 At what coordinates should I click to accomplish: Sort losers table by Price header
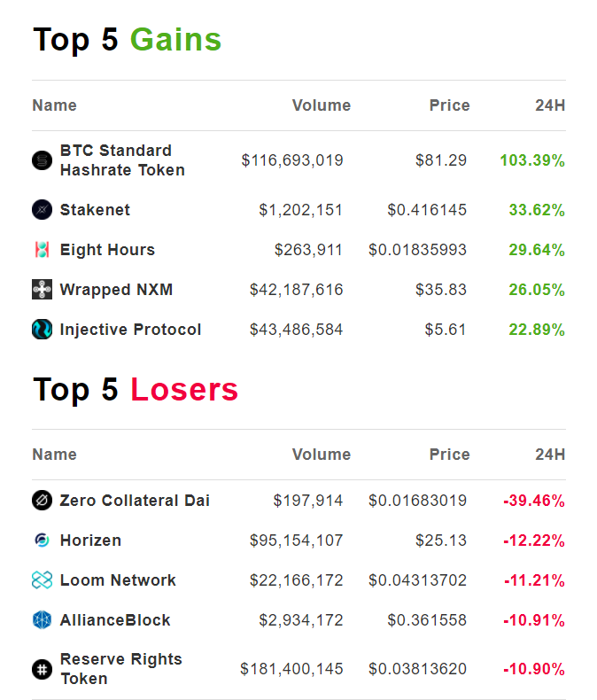coord(449,455)
